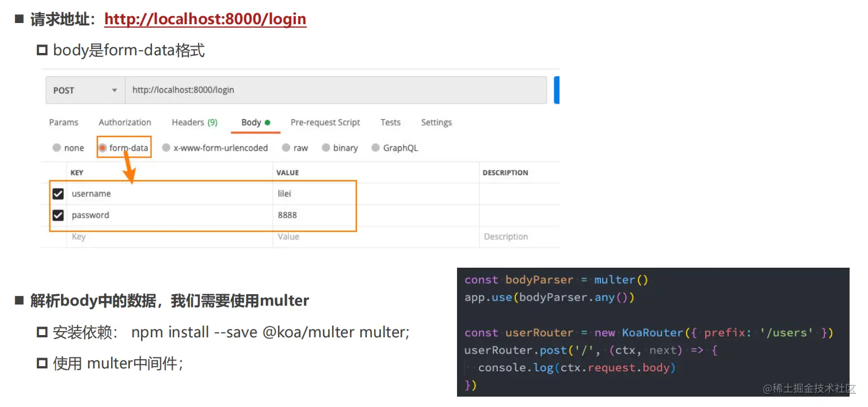Uncheck the password form-data row
868x407 pixels.
[x=58, y=215]
